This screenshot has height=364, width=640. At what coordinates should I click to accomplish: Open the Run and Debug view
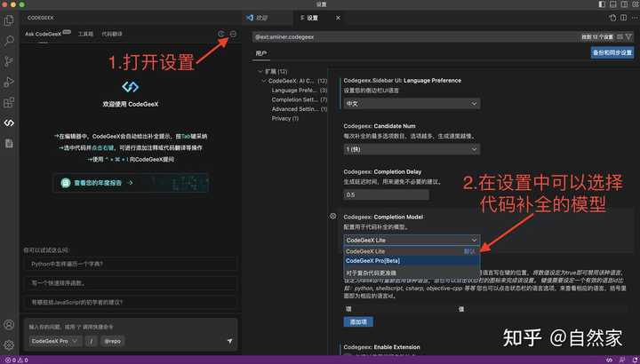tap(9, 82)
